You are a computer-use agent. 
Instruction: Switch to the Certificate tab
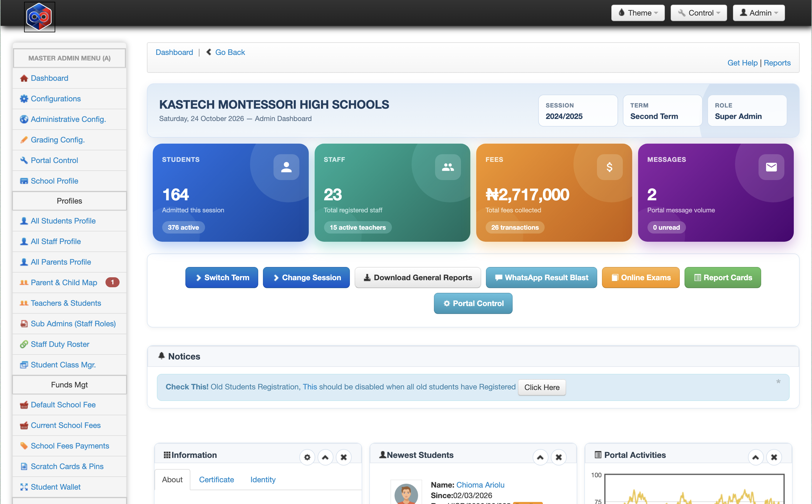coord(216,480)
